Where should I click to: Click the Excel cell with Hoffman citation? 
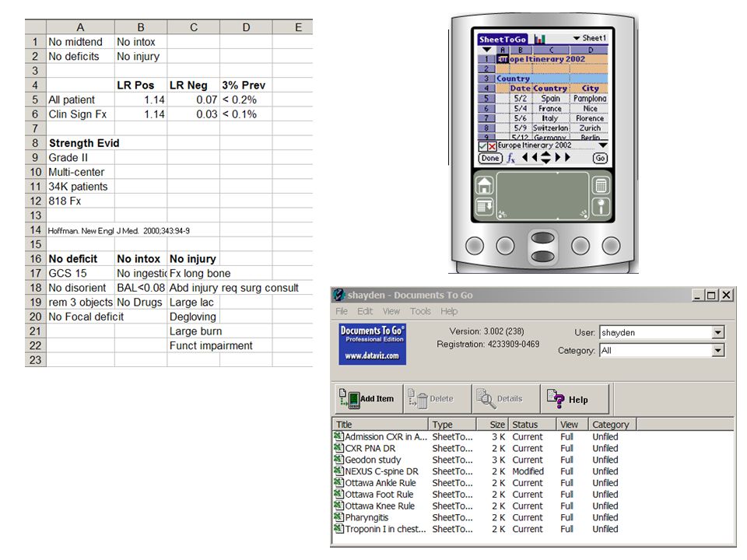pyautogui.click(x=118, y=230)
